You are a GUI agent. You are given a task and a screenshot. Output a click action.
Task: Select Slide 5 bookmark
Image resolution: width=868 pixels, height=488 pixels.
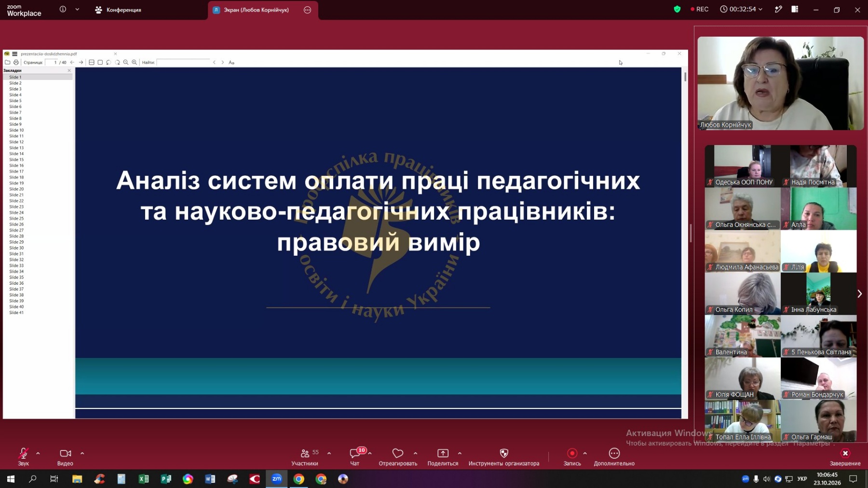point(15,101)
